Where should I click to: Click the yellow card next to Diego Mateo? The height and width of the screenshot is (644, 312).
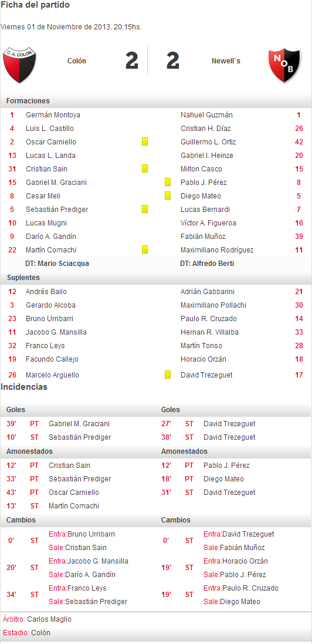point(168,196)
